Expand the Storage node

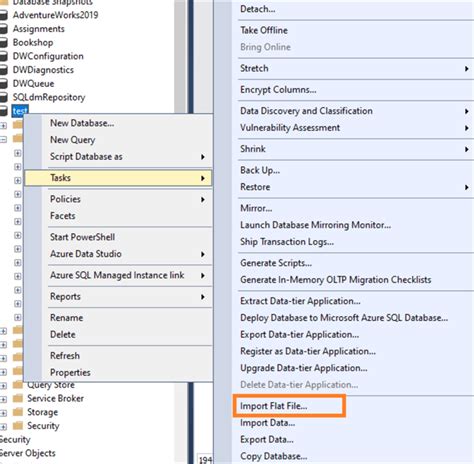(x=3, y=413)
